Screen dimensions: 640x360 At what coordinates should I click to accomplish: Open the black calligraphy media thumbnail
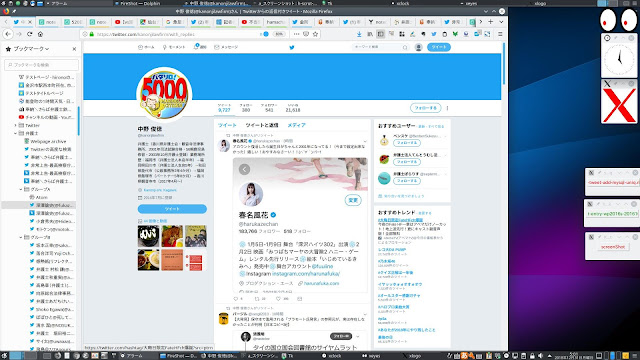(149, 236)
